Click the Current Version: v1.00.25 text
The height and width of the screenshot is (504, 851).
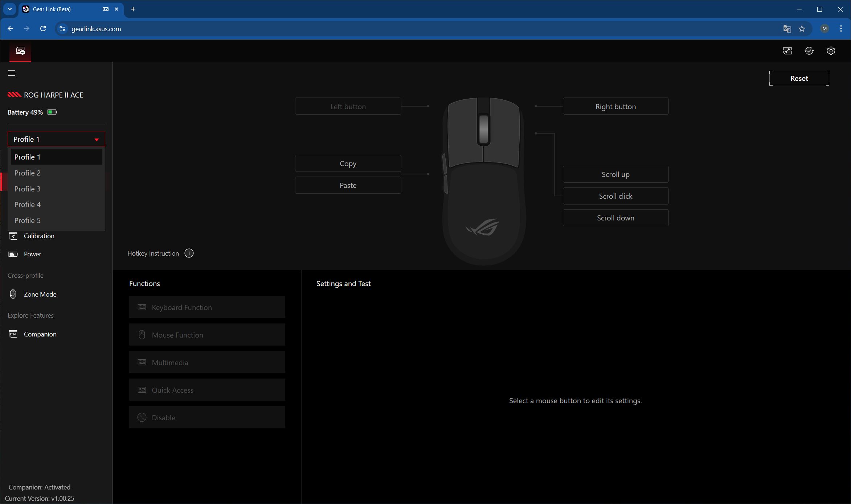pyautogui.click(x=40, y=498)
